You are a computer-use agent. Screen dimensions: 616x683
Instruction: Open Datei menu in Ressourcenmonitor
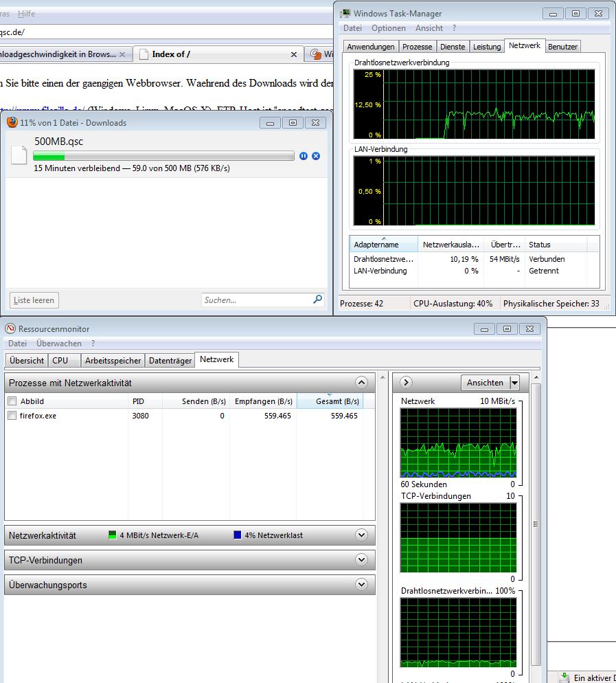click(17, 344)
